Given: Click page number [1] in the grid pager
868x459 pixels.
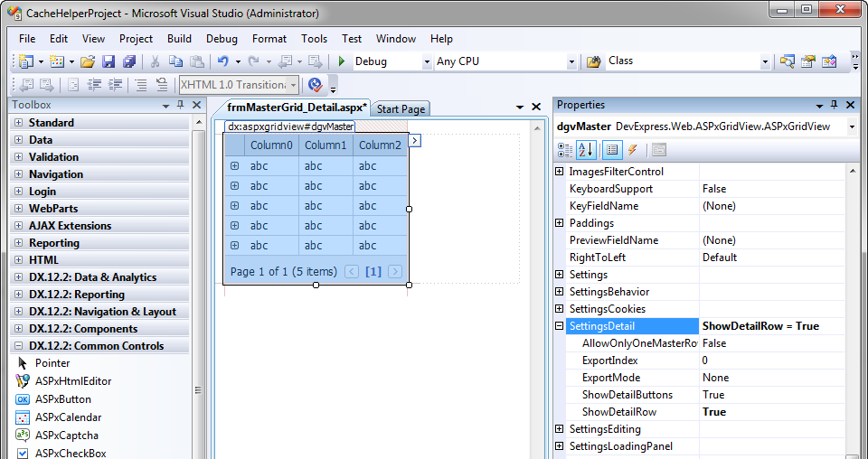Looking at the screenshot, I should [373, 272].
